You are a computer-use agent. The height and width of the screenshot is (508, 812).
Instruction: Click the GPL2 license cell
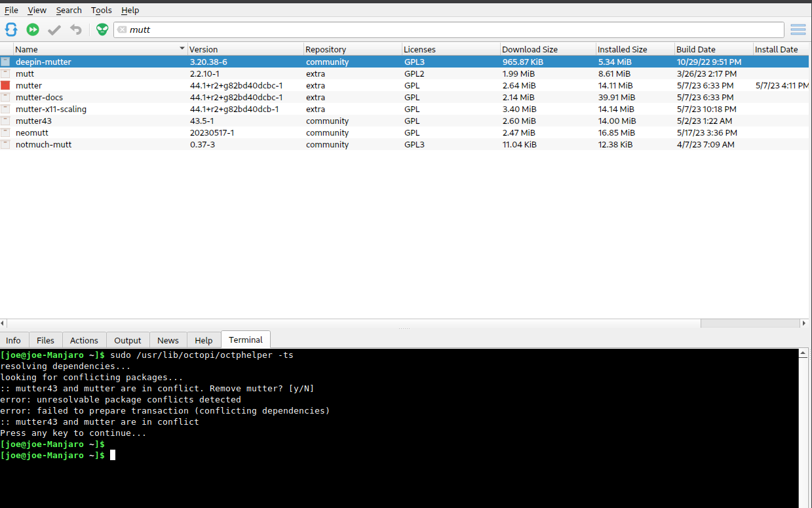click(x=414, y=73)
